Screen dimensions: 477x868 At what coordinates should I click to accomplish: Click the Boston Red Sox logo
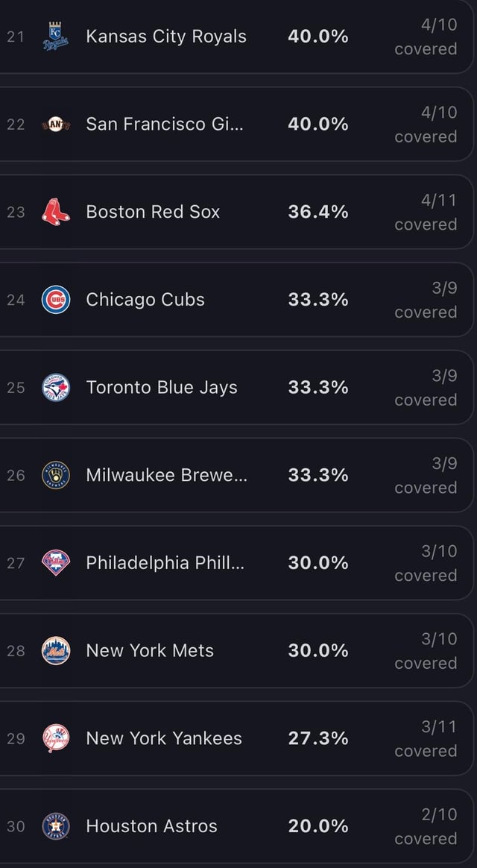click(x=56, y=212)
